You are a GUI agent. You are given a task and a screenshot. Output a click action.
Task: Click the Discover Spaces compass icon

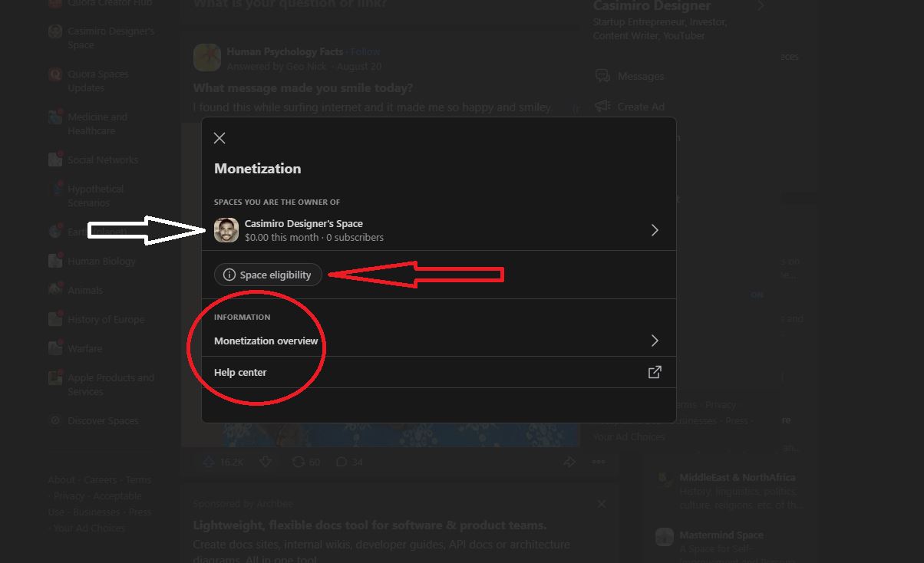tap(55, 420)
